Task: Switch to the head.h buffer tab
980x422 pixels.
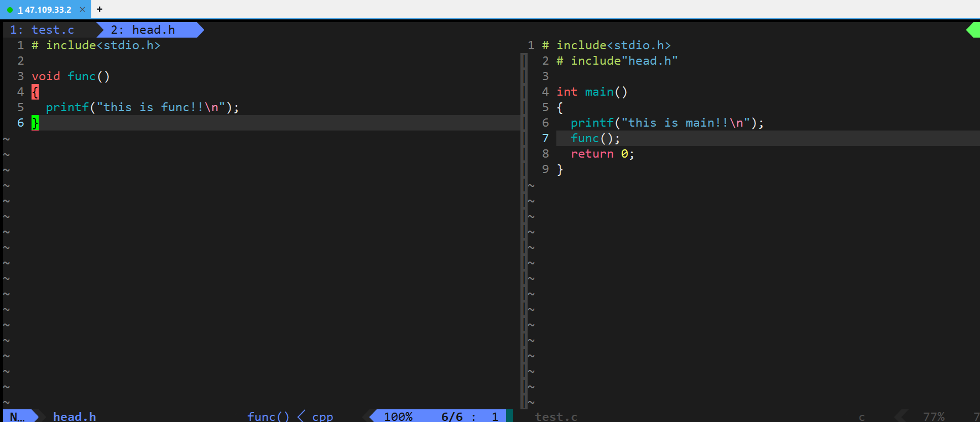Action: point(149,30)
